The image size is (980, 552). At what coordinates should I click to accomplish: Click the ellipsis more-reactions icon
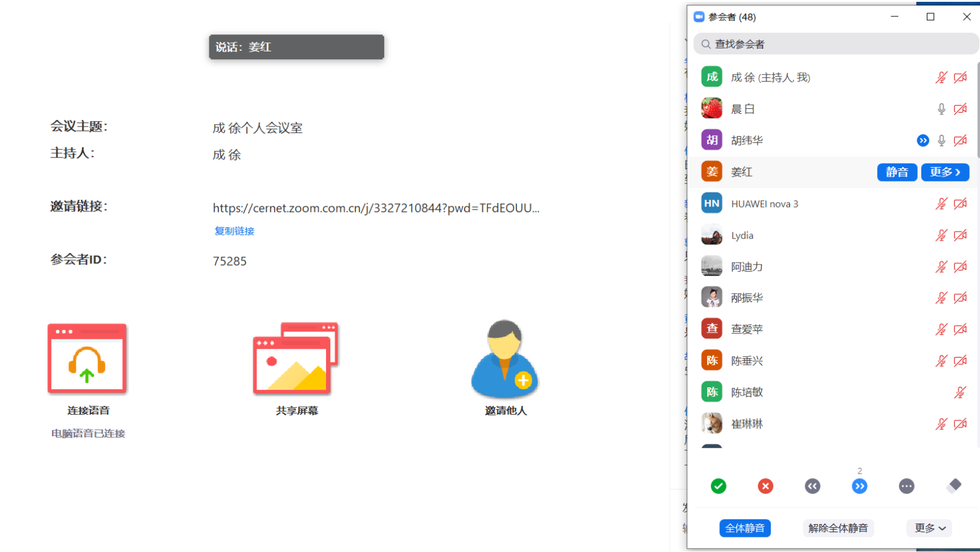(x=906, y=486)
